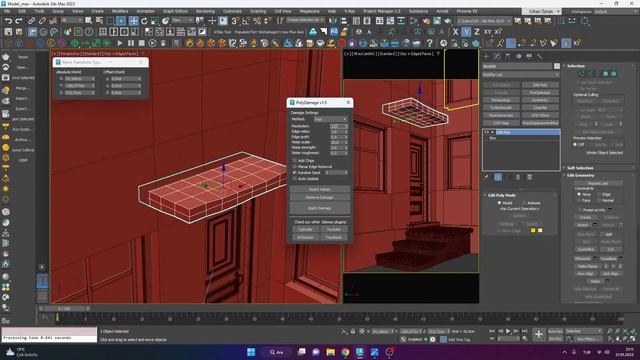Screen dimensions: 640x360
Task: Select the Edge constraint radio button
Action: (599, 194)
